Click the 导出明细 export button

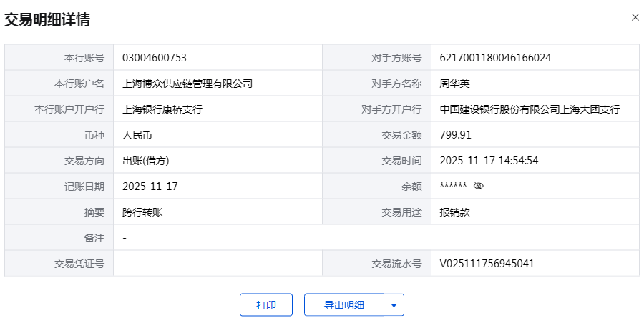(344, 305)
